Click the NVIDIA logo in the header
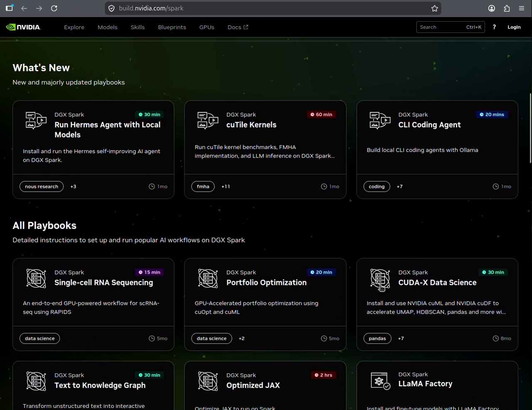This screenshot has height=410, width=532. tap(23, 27)
